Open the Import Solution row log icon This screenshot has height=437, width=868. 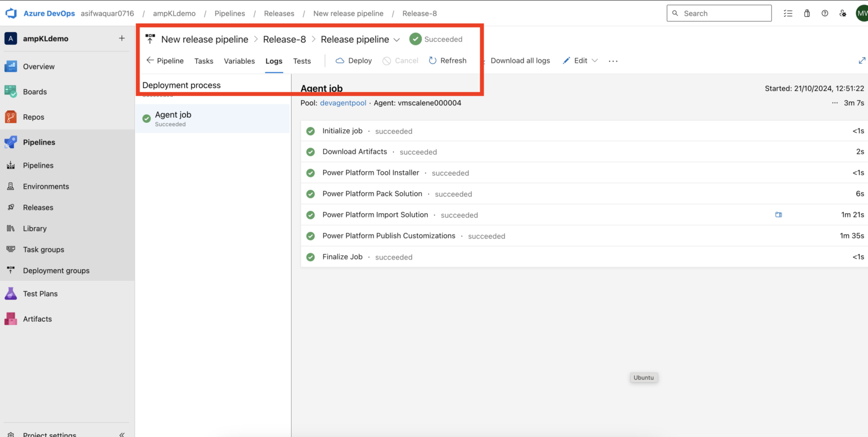[x=779, y=215]
